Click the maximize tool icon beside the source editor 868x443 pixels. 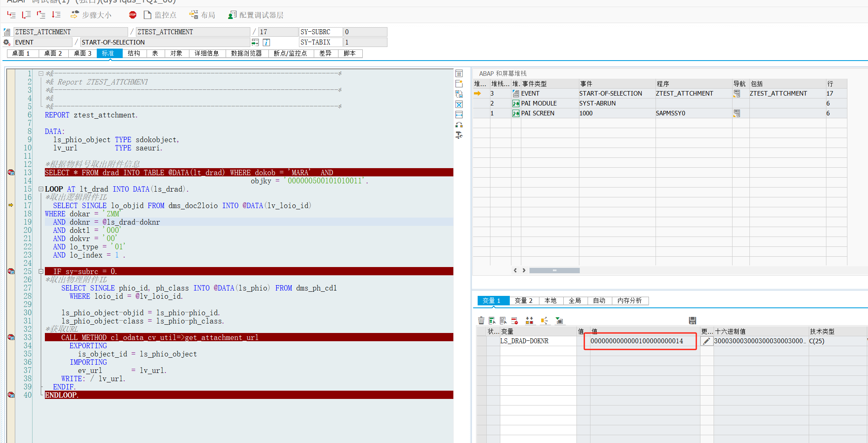pyautogui.click(x=459, y=104)
